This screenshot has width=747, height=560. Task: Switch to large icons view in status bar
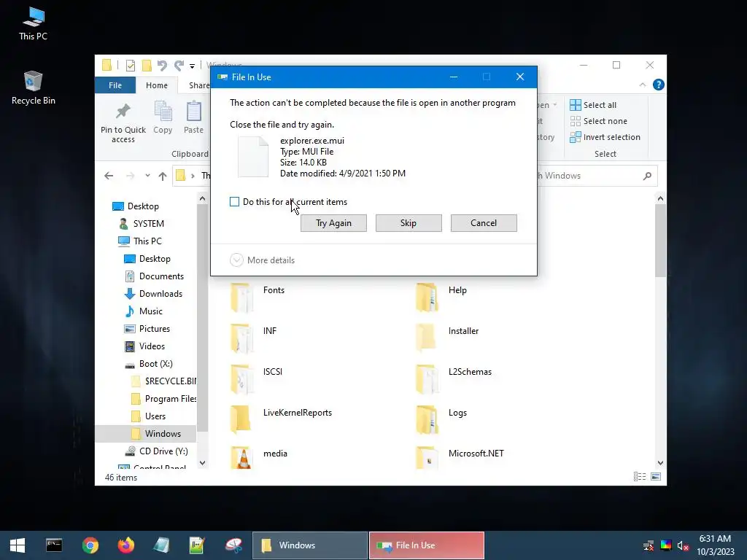656,477
